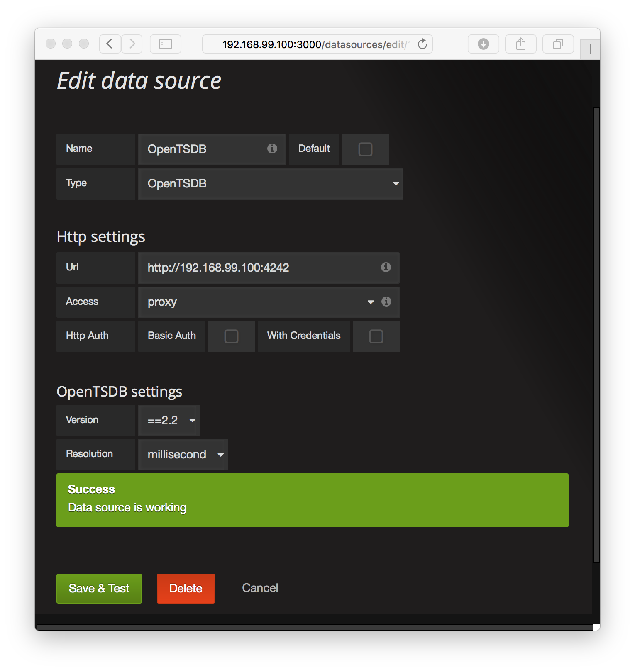Viewport: 635px width, 672px height.
Task: Click the info icon beside Access dropdown
Action: [x=386, y=302]
